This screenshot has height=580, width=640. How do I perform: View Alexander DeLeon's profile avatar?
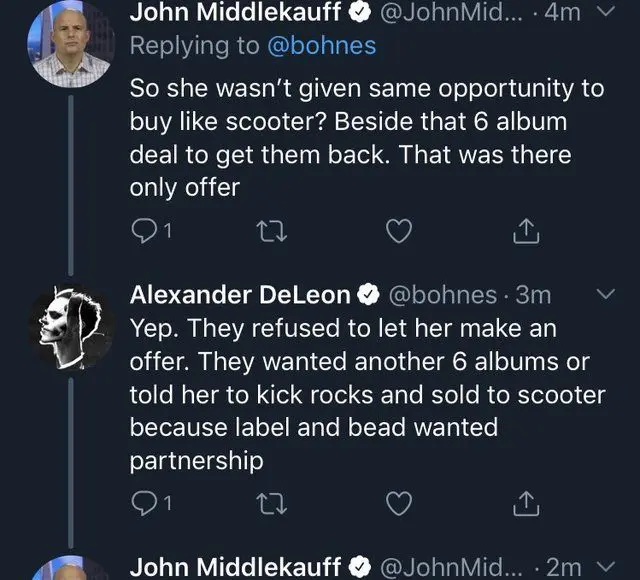pyautogui.click(x=70, y=327)
